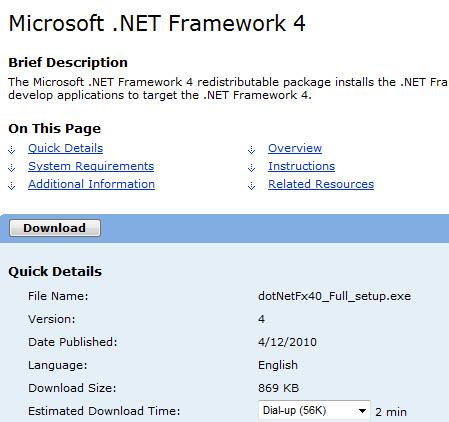
Task: Click the File Name: label
Action: tap(58, 296)
